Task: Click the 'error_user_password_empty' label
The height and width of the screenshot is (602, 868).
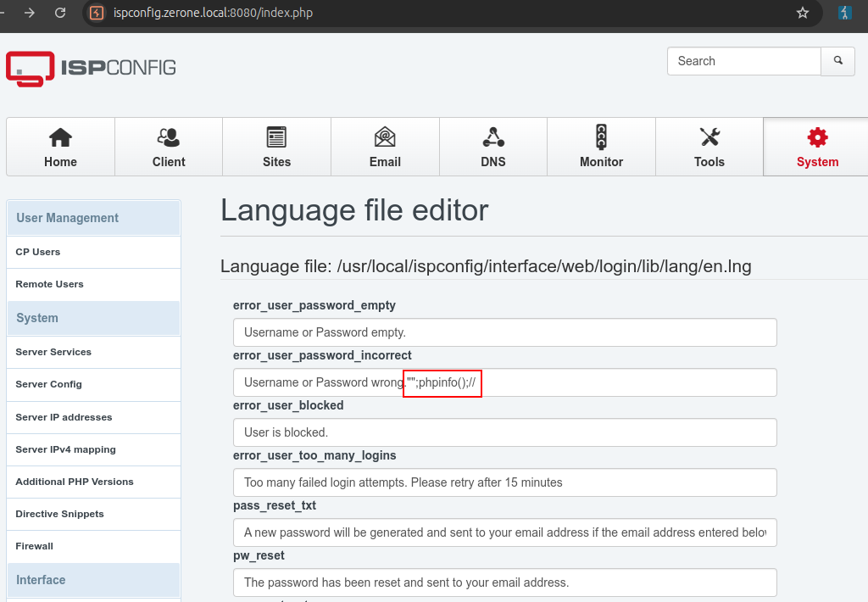Action: (x=314, y=306)
